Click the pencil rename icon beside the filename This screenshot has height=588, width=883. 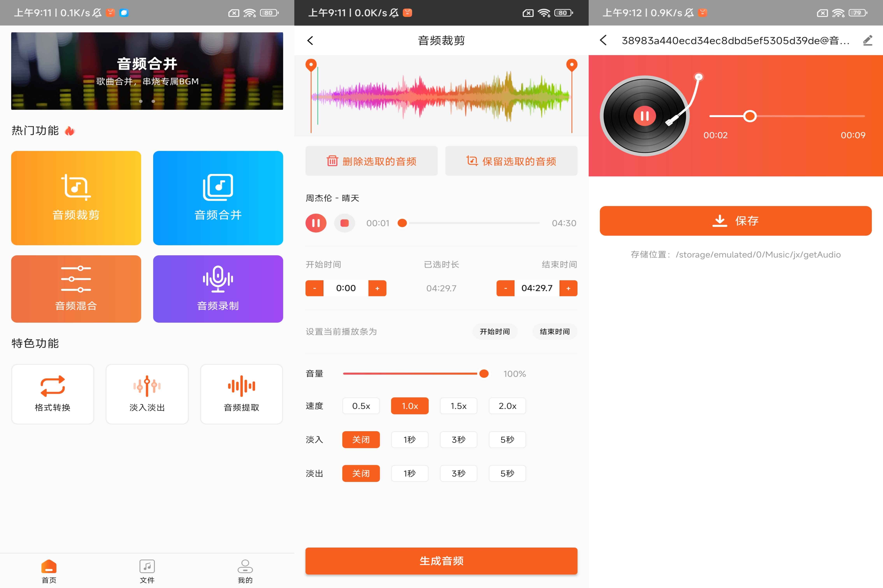pos(867,40)
